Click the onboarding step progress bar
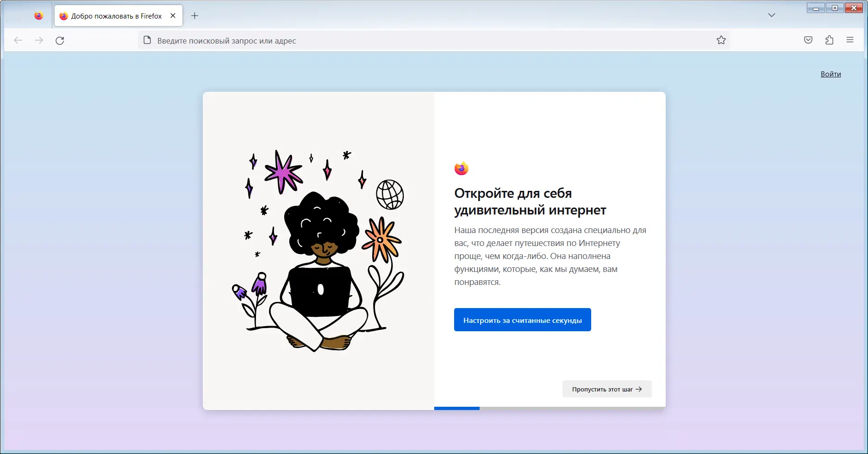The image size is (868, 454). tap(550, 408)
